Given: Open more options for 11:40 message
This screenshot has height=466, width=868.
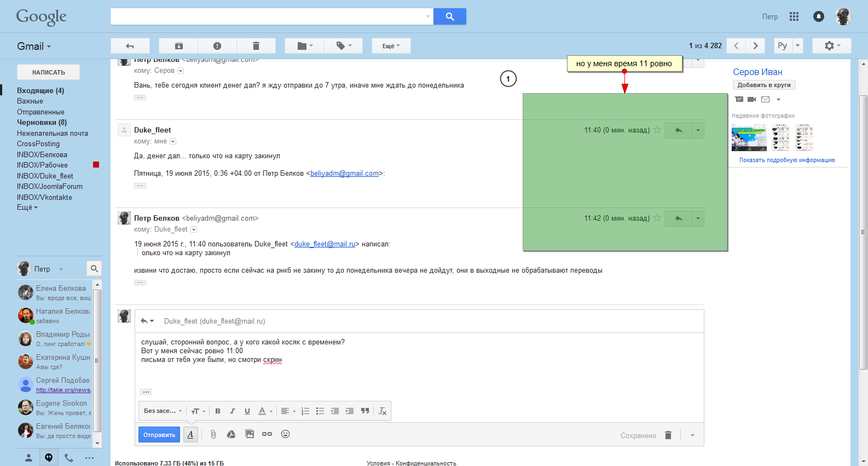Looking at the screenshot, I should 698,130.
